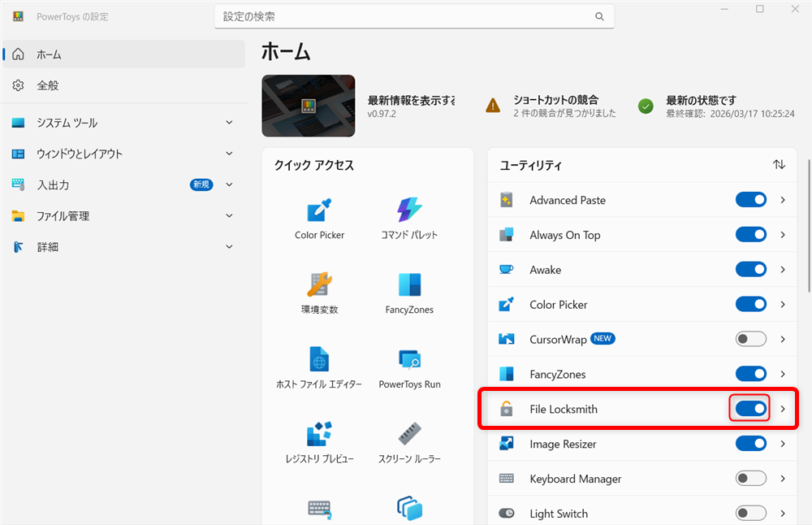
Task: Launch ホスト ファイル エディター icon
Action: (x=319, y=360)
